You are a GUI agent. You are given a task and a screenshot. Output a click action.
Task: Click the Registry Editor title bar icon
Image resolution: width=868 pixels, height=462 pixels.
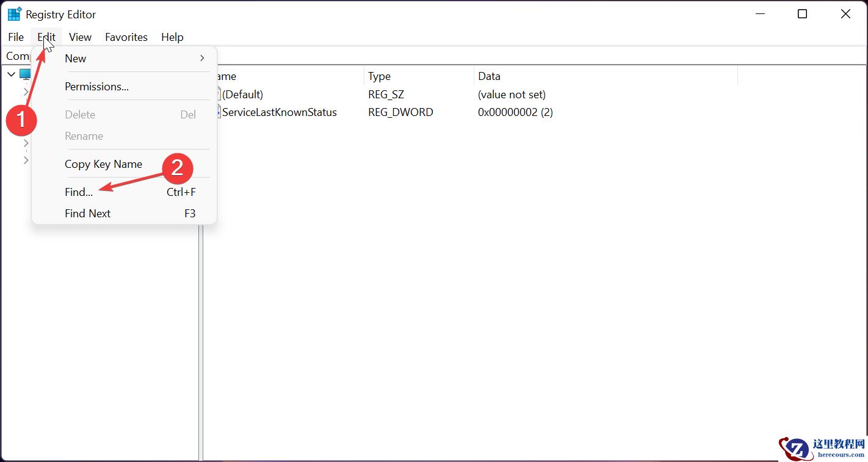point(13,13)
